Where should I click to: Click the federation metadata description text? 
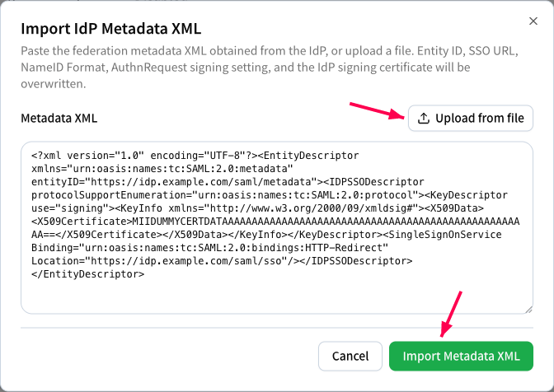[x=270, y=68]
